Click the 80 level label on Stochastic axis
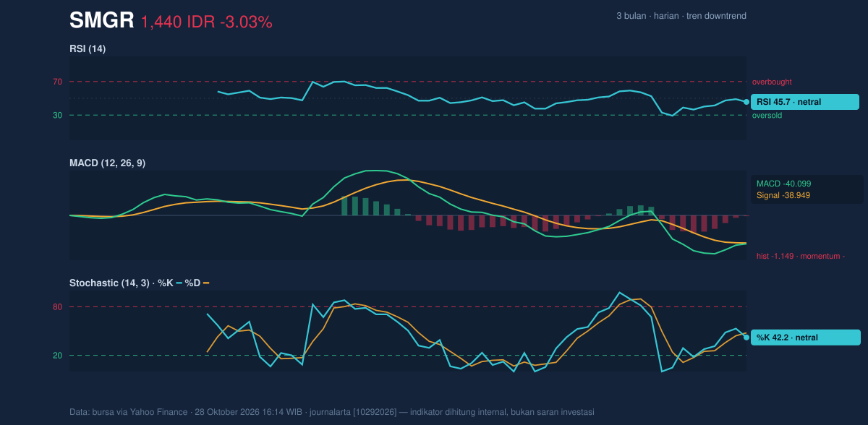868x425 pixels. [57, 307]
